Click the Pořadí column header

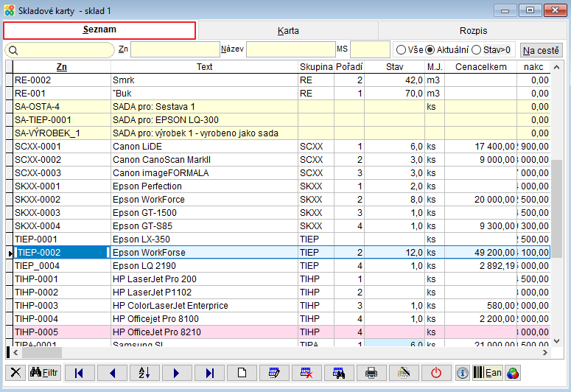click(349, 66)
